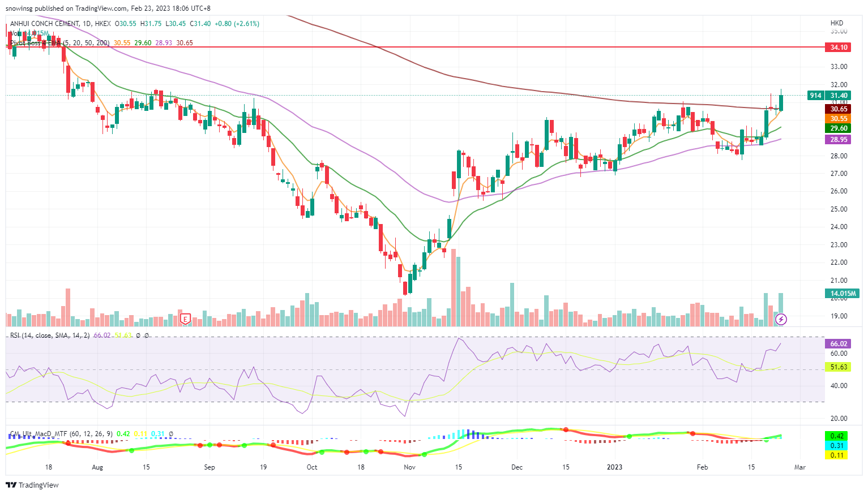This screenshot has width=868, height=495.
Task: Click the dark red 30.65 EMA label
Action: click(839, 109)
